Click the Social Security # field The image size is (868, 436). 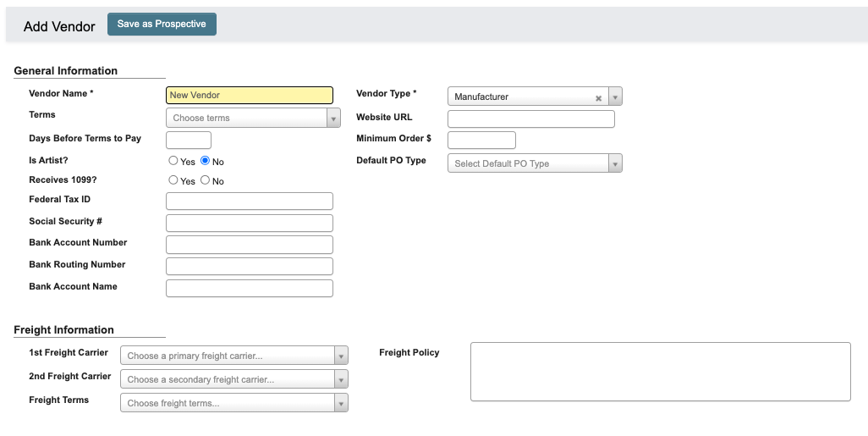coord(250,224)
